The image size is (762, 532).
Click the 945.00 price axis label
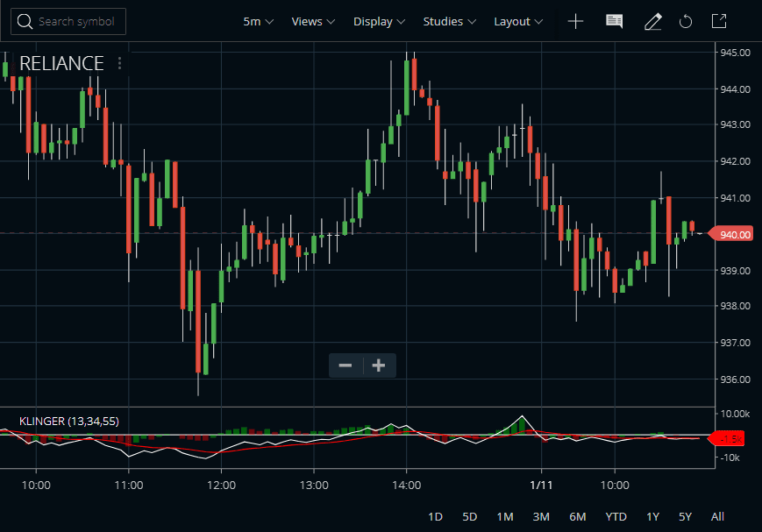736,53
